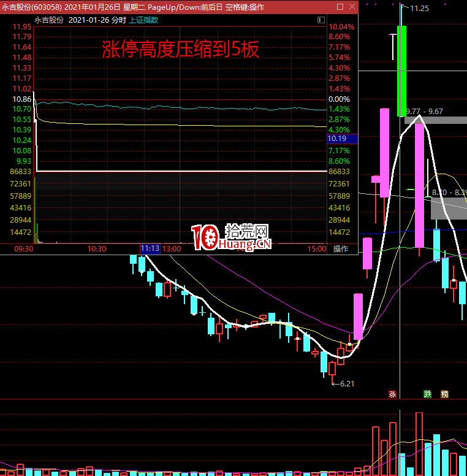Click the tall green candlestick under 11.25
Viewport: 467px width, 476px height.
[x=401, y=71]
